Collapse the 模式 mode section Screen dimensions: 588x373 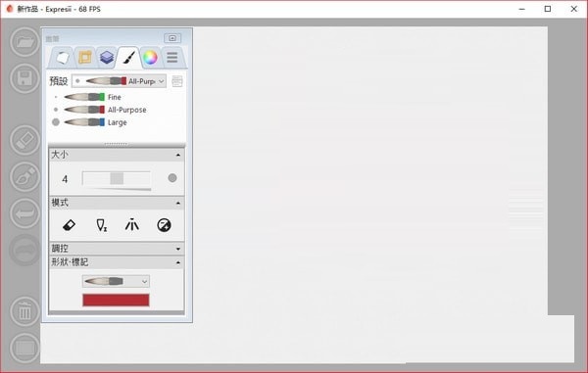[178, 203]
